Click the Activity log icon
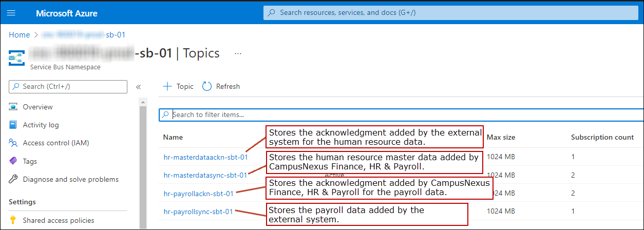This screenshot has height=230, width=644. [x=13, y=125]
